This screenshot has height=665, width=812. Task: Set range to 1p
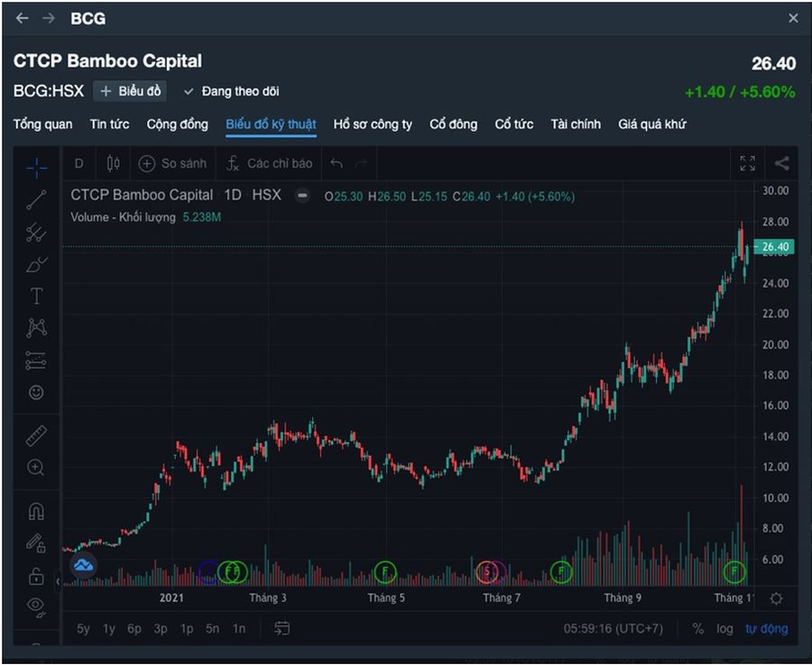[187, 629]
